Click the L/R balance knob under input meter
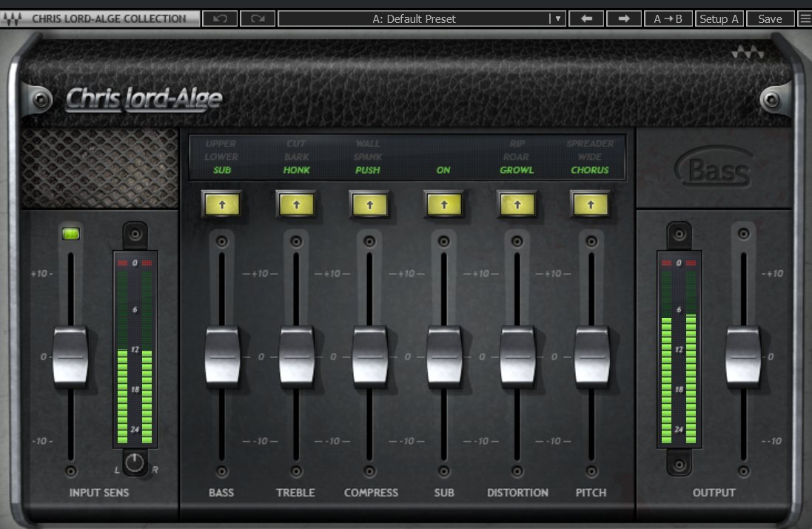The height and width of the screenshot is (529, 812). pyautogui.click(x=135, y=462)
